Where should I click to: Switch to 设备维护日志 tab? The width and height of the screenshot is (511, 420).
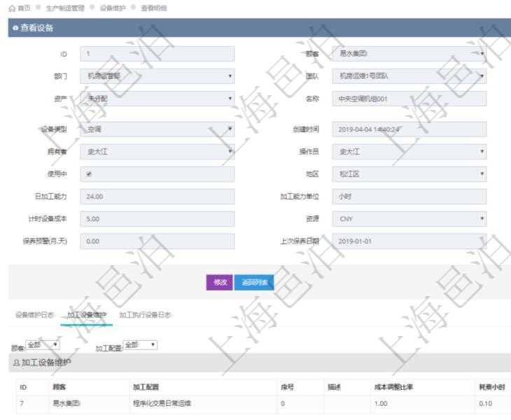point(34,315)
